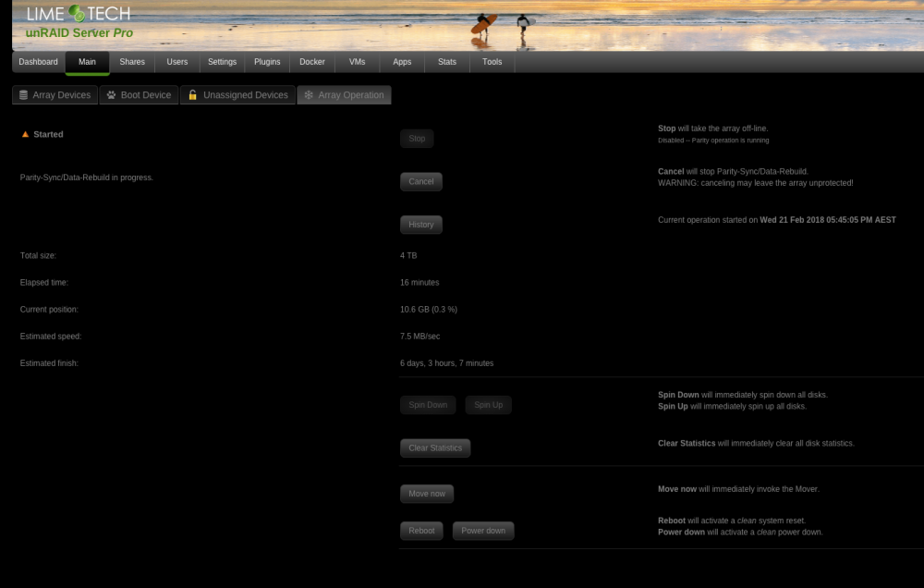Open the VMs page
The height and width of the screenshot is (588, 924).
click(x=357, y=62)
